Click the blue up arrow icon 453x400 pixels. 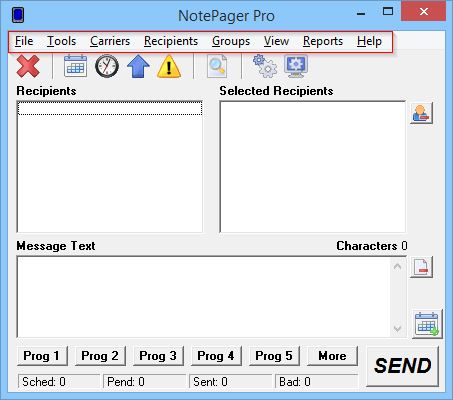coord(138,66)
